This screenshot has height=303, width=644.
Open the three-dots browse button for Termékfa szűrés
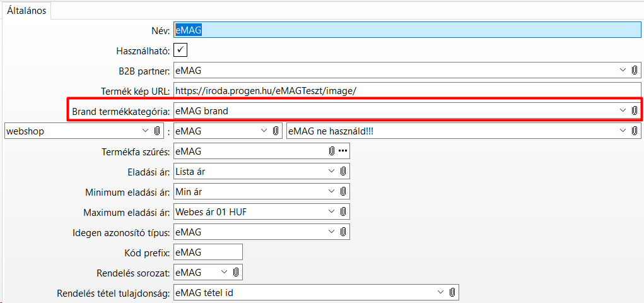(x=342, y=151)
